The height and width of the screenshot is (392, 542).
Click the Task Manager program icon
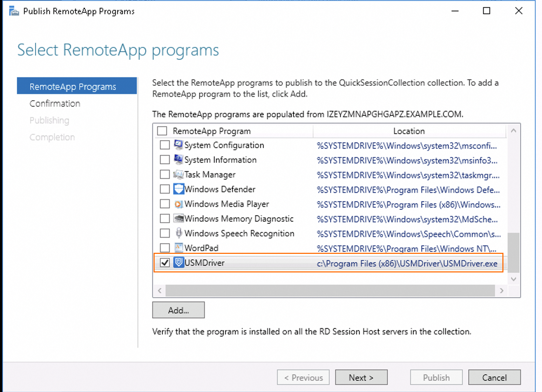(x=178, y=174)
